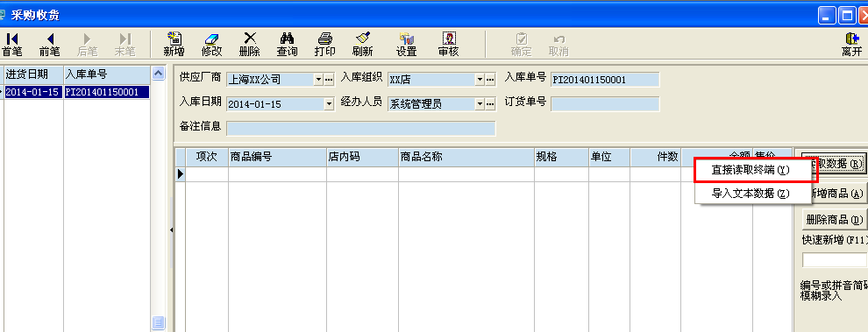Open the 入库组织 dropdown arrow

pyautogui.click(x=480, y=80)
